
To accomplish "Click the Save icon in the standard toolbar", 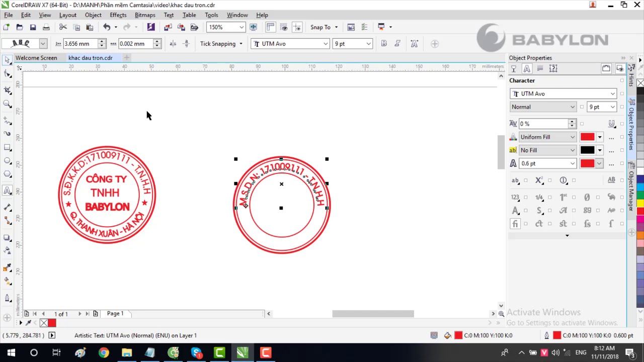I will coord(33,27).
